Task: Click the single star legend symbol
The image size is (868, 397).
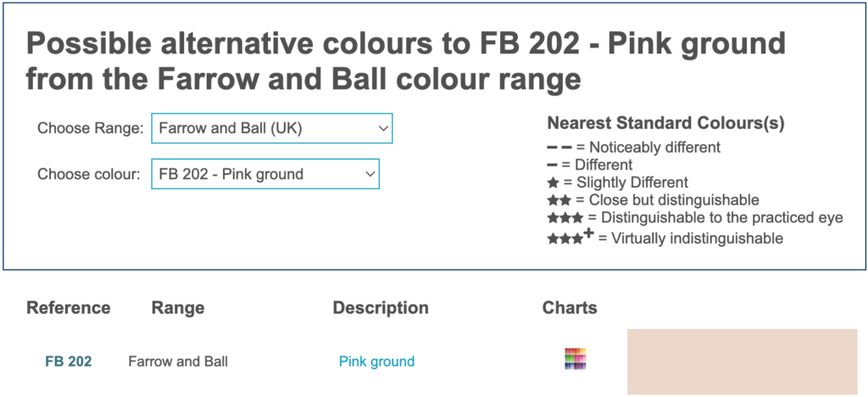Action: pyautogui.click(x=553, y=182)
